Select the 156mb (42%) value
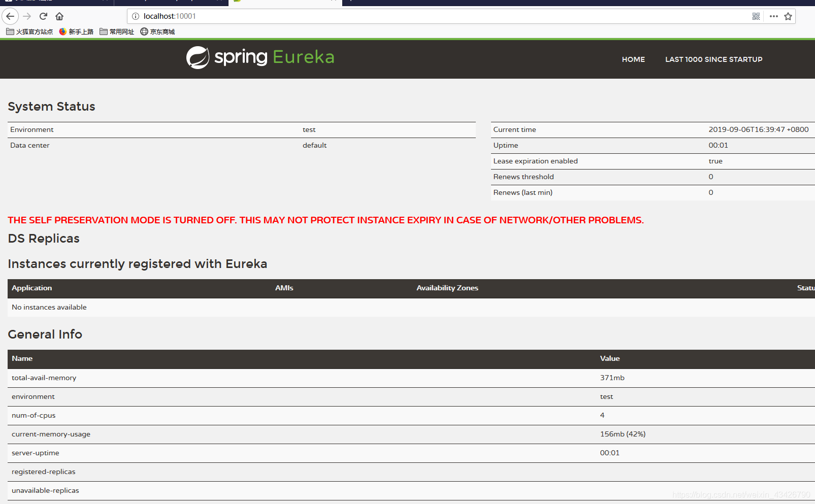The image size is (815, 504). click(623, 434)
